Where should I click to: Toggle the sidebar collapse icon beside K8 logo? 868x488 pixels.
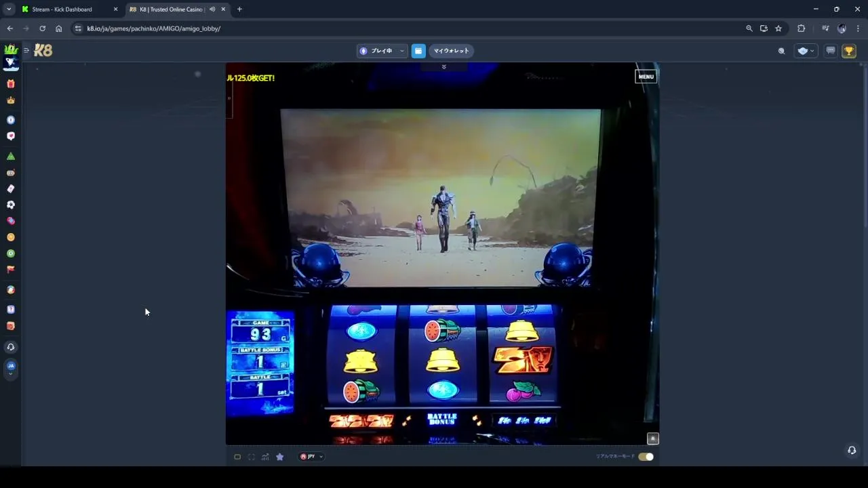pos(26,51)
